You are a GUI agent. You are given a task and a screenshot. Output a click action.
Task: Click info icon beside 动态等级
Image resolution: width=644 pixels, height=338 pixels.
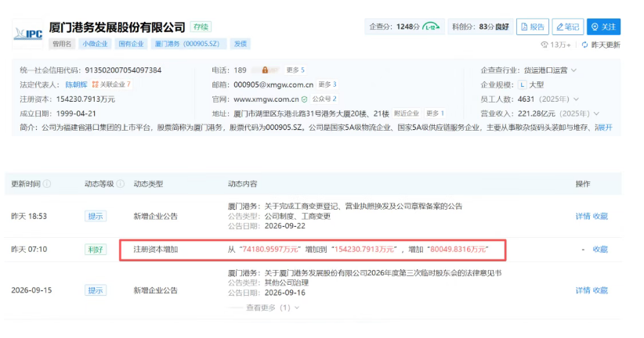click(x=120, y=184)
